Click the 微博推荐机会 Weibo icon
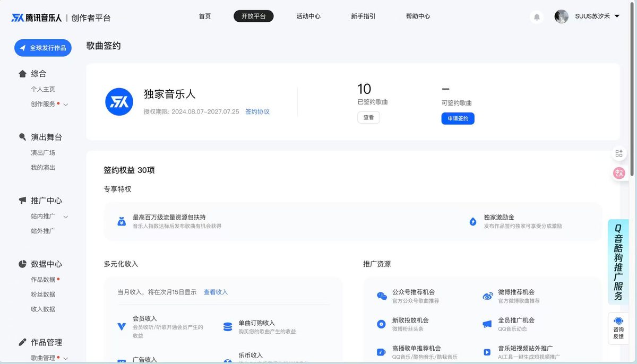This screenshot has width=637, height=364. point(487,295)
